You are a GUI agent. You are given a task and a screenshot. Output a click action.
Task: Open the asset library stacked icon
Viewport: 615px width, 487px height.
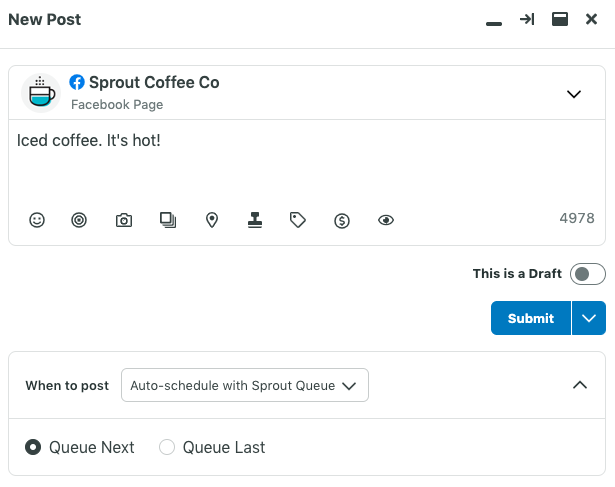168,220
